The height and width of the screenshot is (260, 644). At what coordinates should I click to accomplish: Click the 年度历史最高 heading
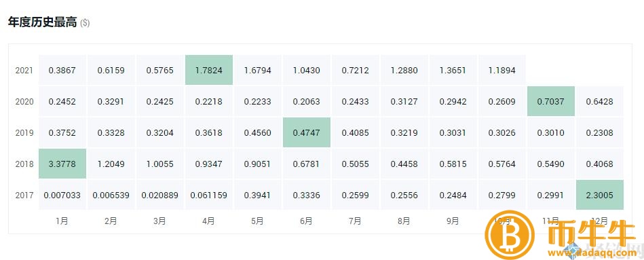[42, 22]
